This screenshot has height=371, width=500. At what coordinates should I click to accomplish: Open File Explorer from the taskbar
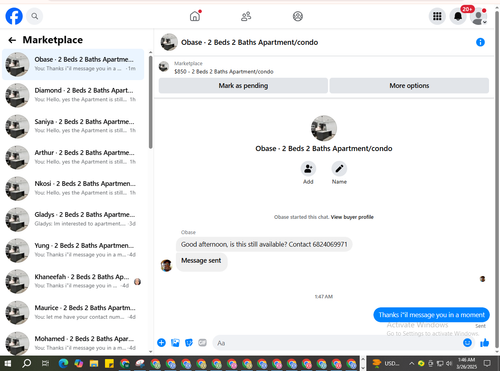click(94, 363)
